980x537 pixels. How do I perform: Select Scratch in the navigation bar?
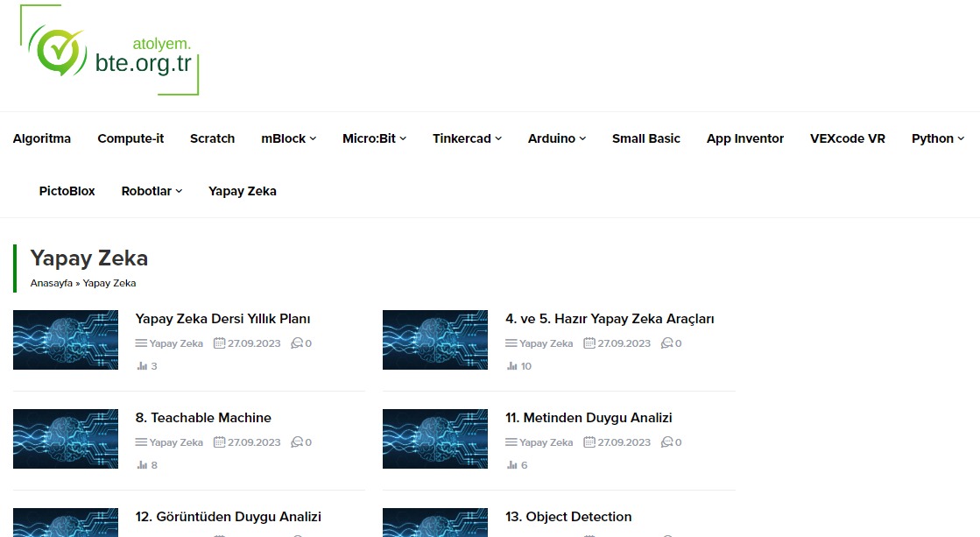213,138
